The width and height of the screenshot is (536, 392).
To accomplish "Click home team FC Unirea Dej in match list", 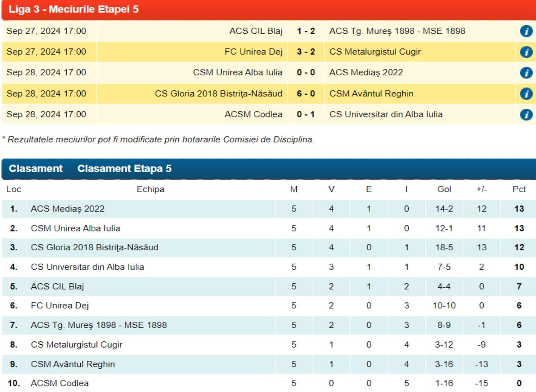I will coord(253,52).
